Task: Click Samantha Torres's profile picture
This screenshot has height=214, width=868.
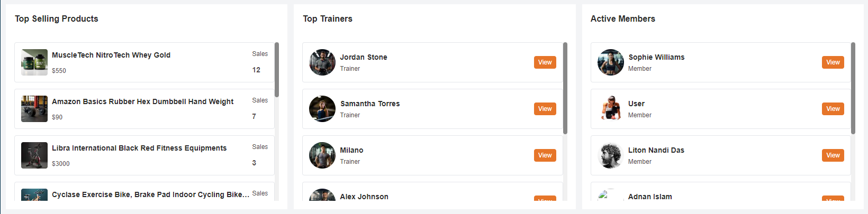Action: point(322,109)
